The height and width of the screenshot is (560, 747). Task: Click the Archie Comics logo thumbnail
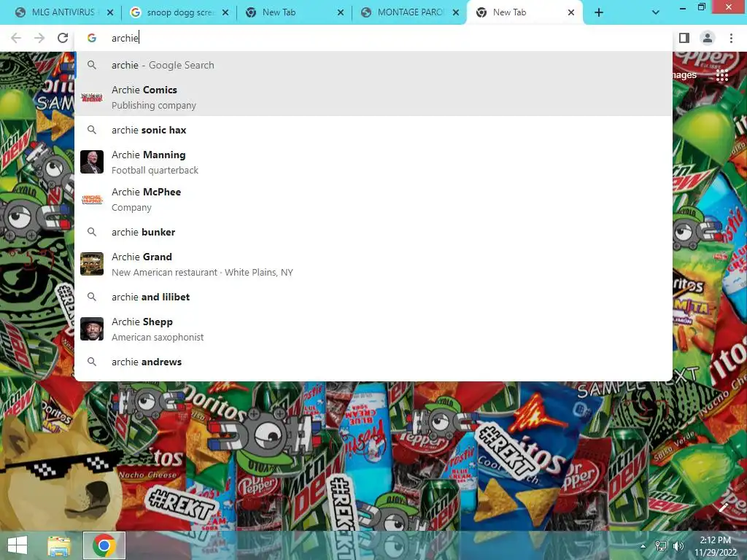[x=92, y=98]
